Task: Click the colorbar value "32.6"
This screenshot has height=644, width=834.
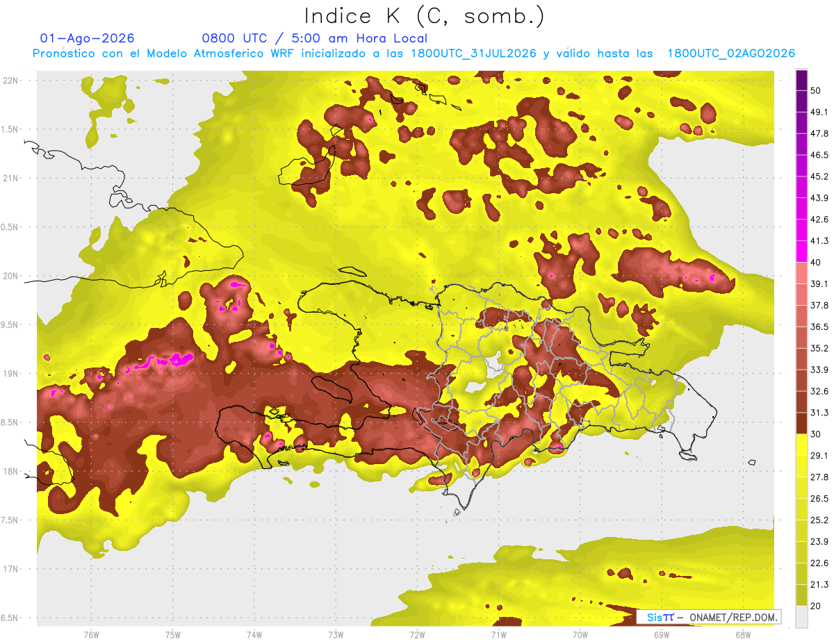Action: (x=819, y=391)
